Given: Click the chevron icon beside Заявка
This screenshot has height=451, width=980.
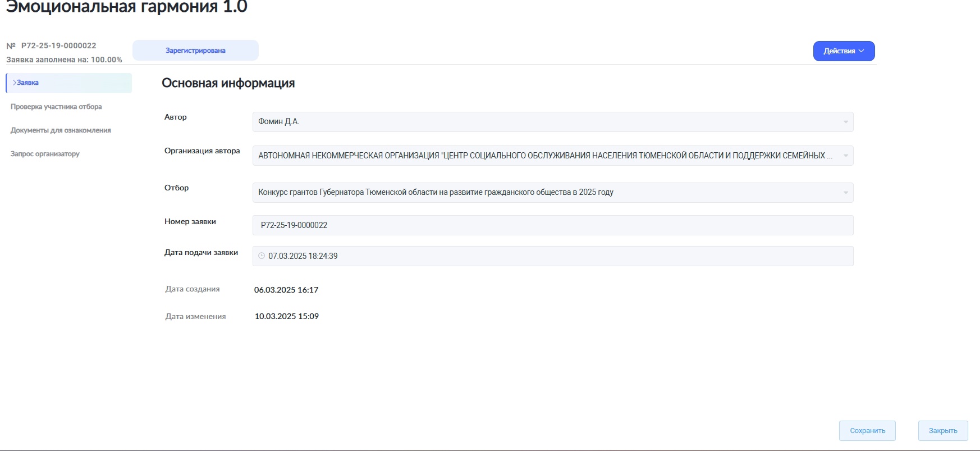Looking at the screenshot, I should tap(14, 83).
